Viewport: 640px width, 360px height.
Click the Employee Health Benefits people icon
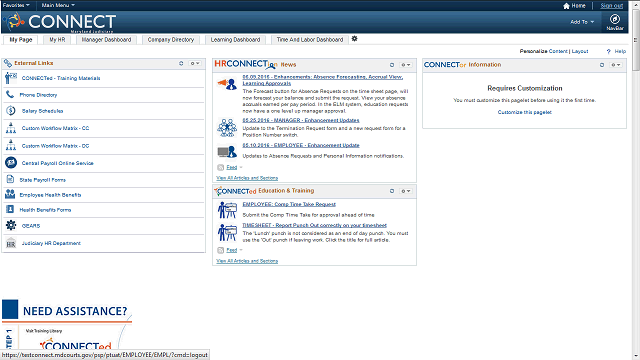pyautogui.click(x=10, y=195)
